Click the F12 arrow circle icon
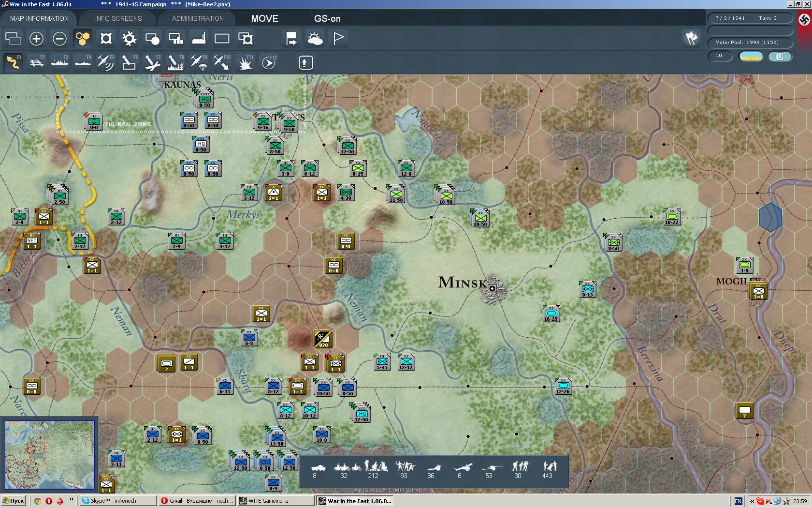The height and width of the screenshot is (508, 812). point(268,62)
